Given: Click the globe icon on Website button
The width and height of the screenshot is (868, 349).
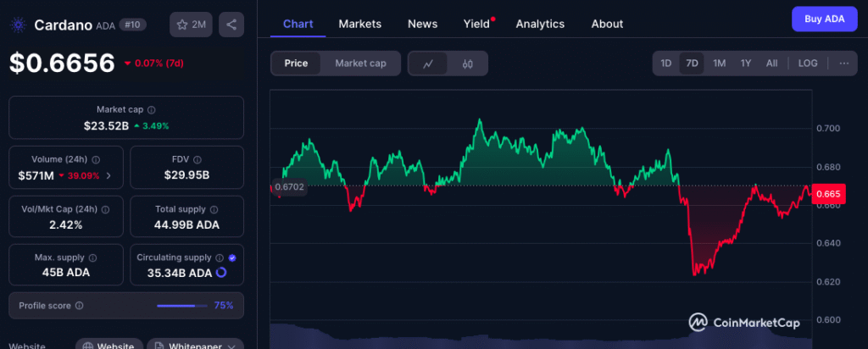Looking at the screenshot, I should click(87, 346).
